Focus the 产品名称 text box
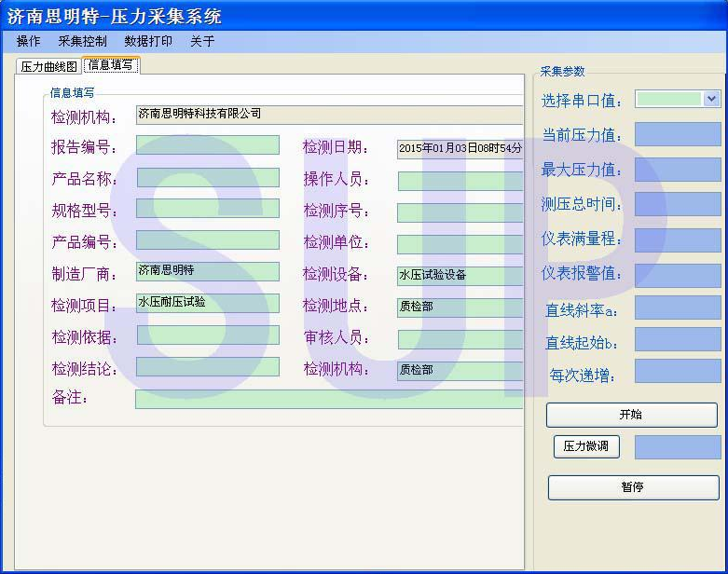The width and height of the screenshot is (728, 574). [x=207, y=177]
